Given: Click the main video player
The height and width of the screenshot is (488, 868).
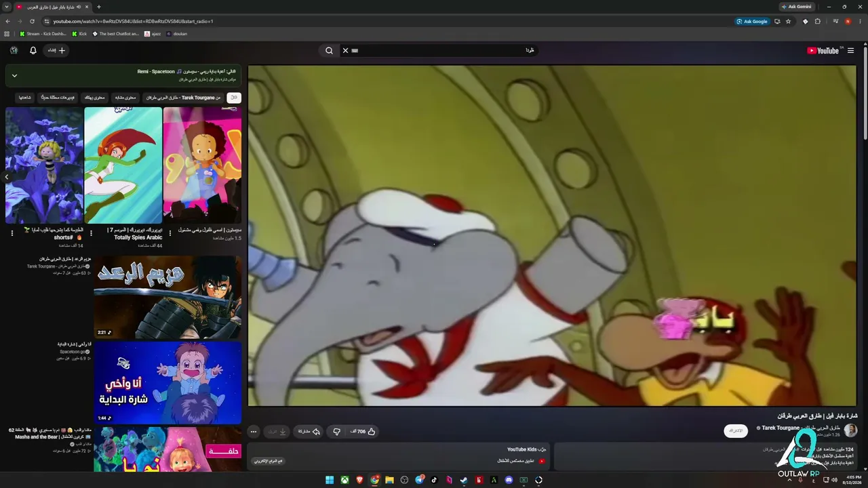Looking at the screenshot, I should (552, 235).
